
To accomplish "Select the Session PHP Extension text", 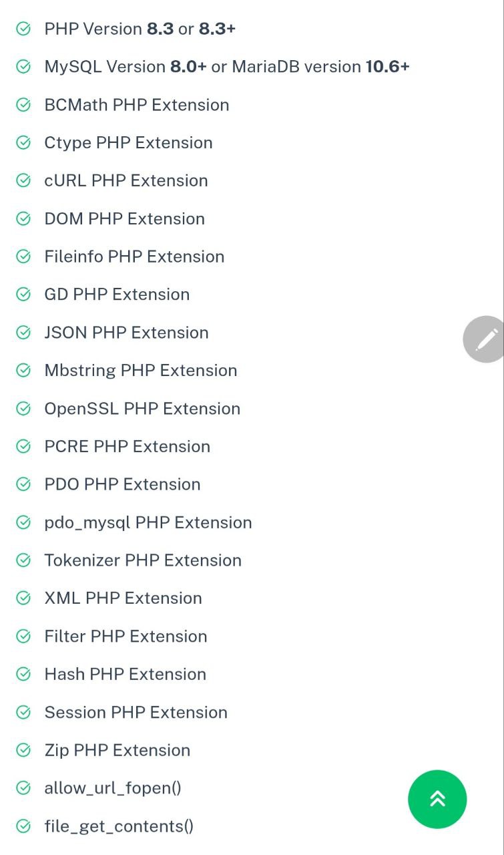I will (x=136, y=712).
